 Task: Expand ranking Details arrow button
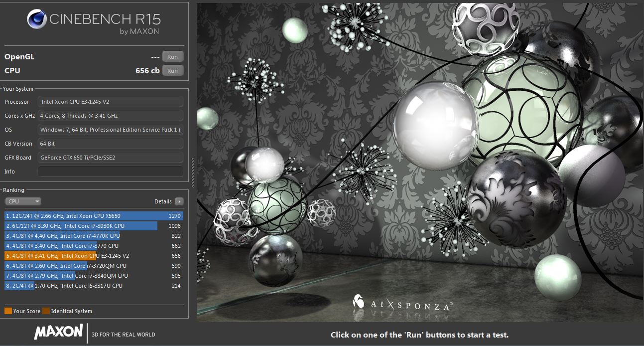[x=179, y=201]
